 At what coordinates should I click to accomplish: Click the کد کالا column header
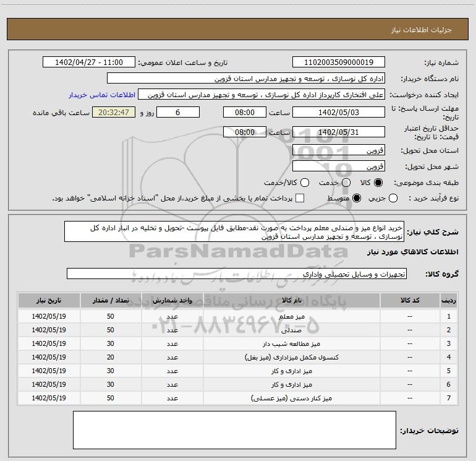(410, 300)
